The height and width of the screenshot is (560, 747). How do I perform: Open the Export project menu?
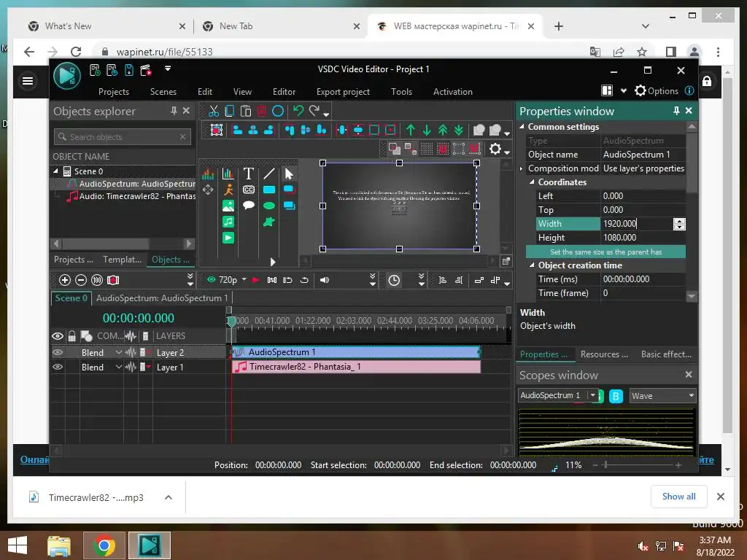[343, 92]
